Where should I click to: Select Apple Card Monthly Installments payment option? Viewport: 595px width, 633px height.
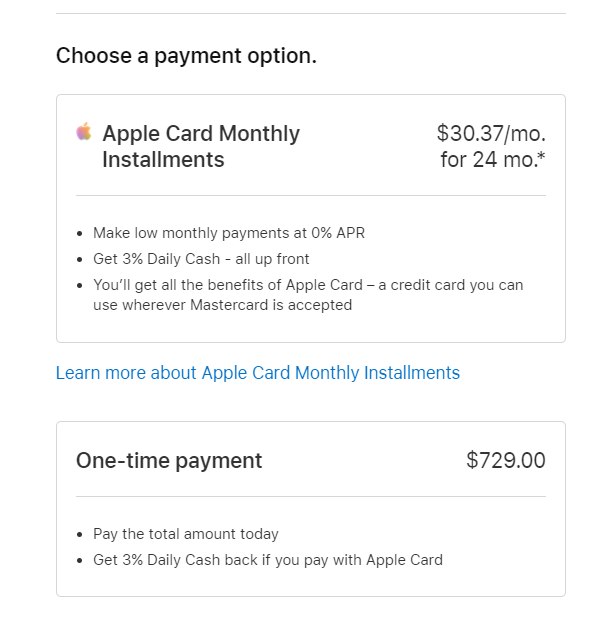311,218
